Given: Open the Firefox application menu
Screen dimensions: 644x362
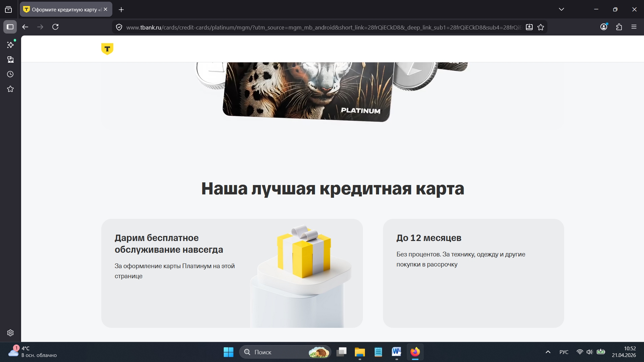Looking at the screenshot, I should 634,27.
